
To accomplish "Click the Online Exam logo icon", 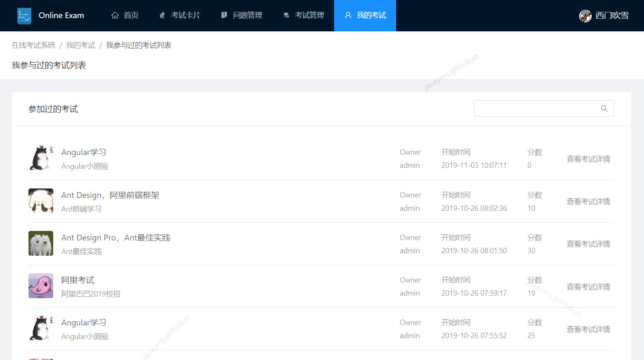I will [x=24, y=16].
